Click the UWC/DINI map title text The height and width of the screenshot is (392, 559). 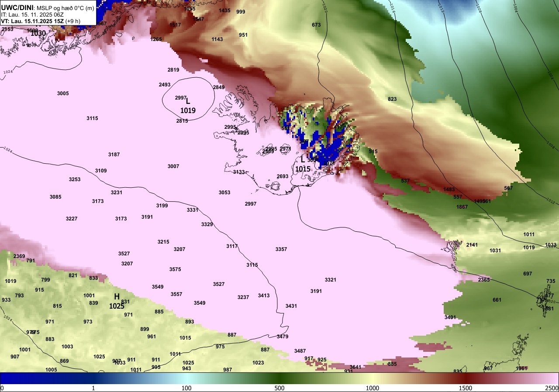47,8
